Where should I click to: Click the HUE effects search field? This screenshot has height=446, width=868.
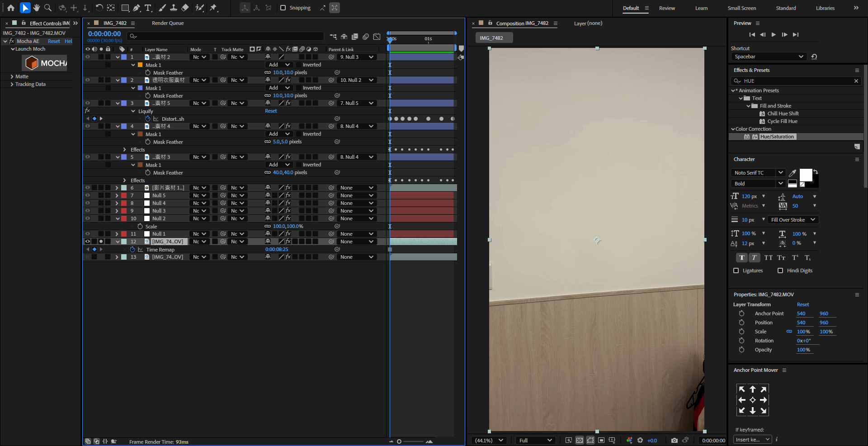tap(796, 81)
